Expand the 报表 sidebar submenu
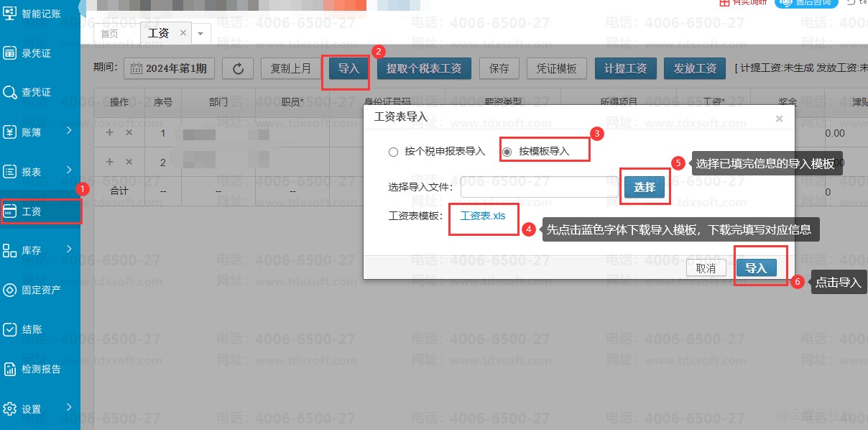Viewport: 868px width, 430px height. (69, 170)
